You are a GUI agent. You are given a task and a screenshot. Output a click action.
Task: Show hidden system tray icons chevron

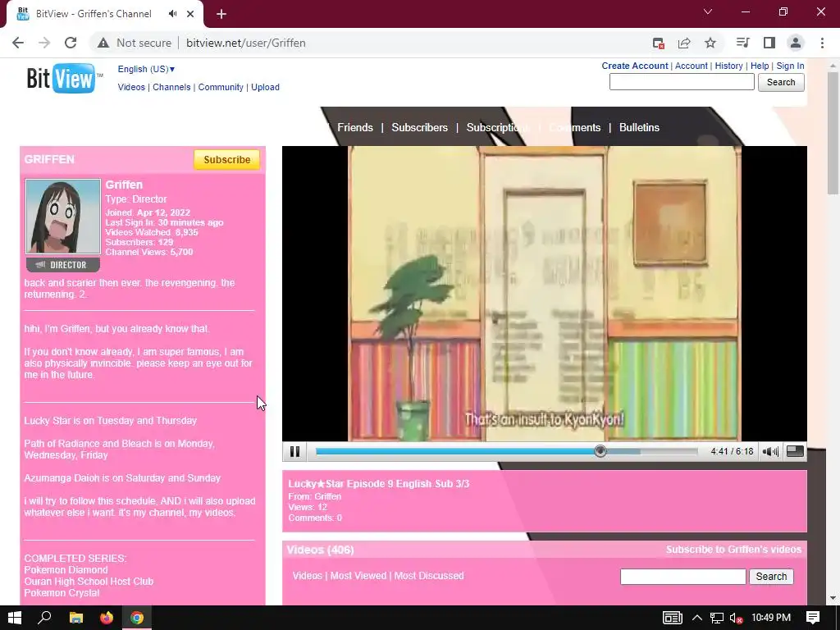pyautogui.click(x=697, y=618)
